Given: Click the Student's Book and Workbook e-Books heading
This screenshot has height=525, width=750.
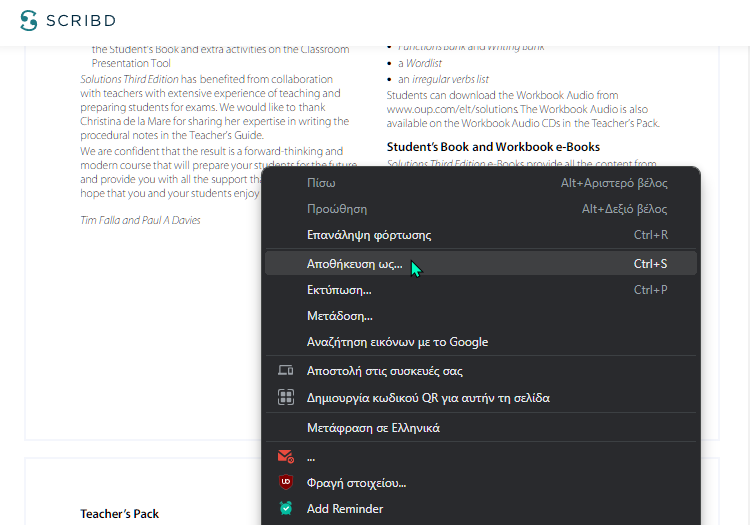Looking at the screenshot, I should [x=493, y=147].
